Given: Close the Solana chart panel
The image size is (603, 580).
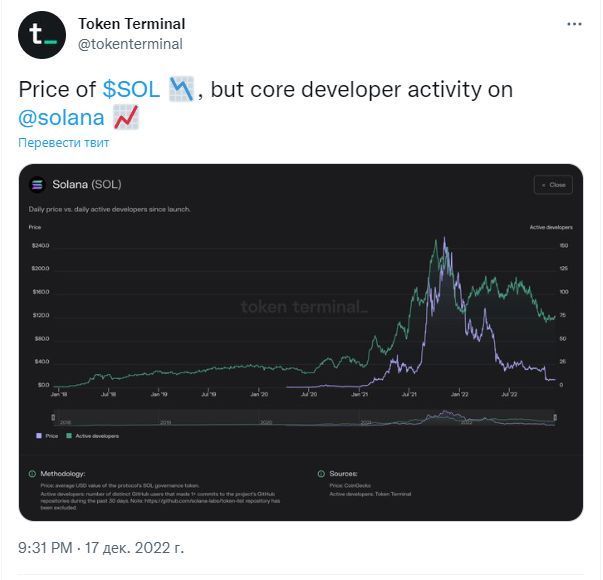Looking at the screenshot, I should [x=552, y=184].
